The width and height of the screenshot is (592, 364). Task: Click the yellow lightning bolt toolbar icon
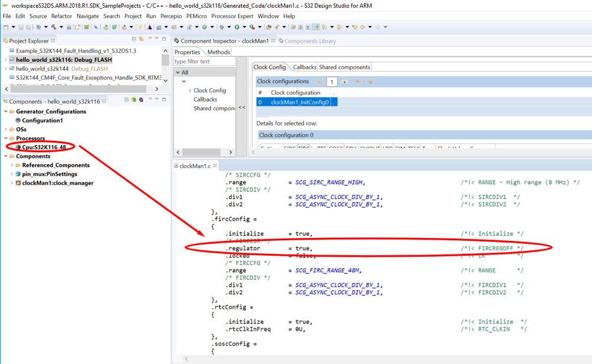point(140,27)
